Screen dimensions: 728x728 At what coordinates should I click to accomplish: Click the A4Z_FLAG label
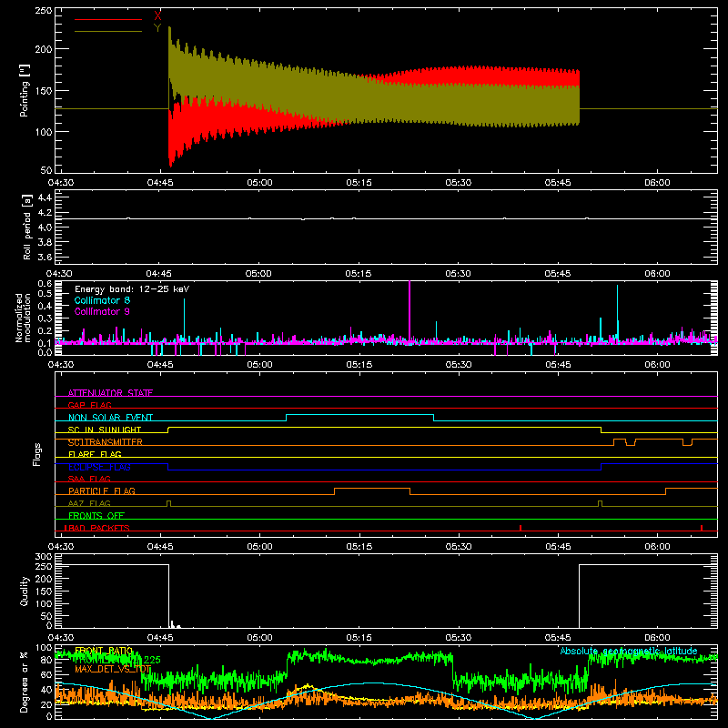tap(89, 503)
